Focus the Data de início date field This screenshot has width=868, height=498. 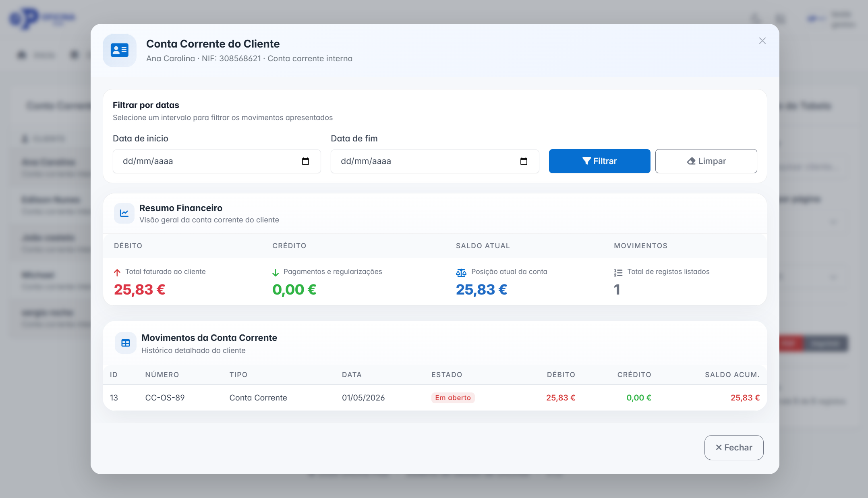tap(217, 161)
